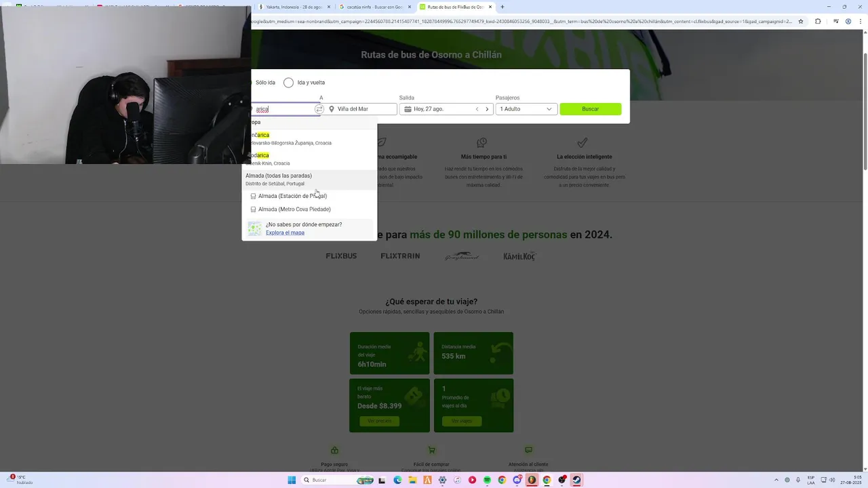Select Almada (todas las paradas) suggestion
Viewport: 868px width, 488px height.
coord(309,179)
